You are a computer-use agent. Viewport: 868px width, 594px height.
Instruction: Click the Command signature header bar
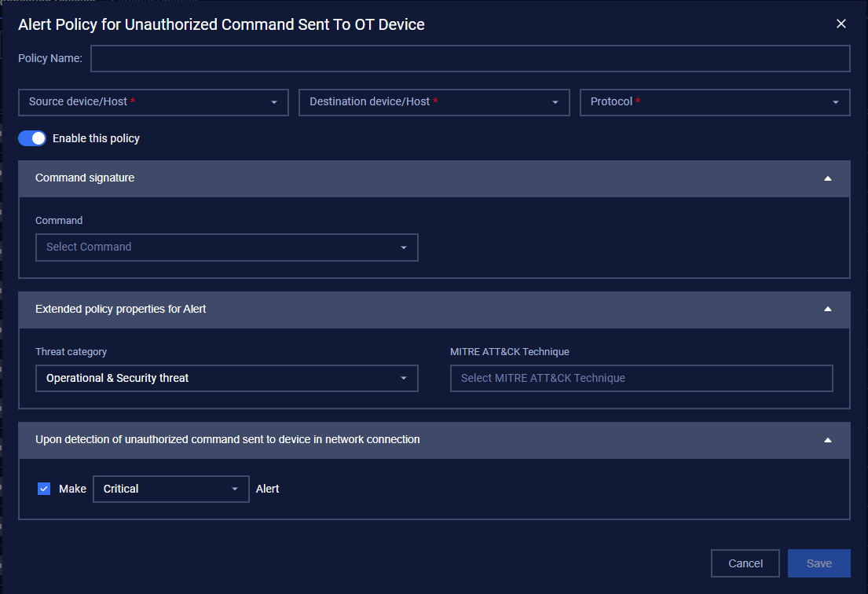[x=393, y=178]
